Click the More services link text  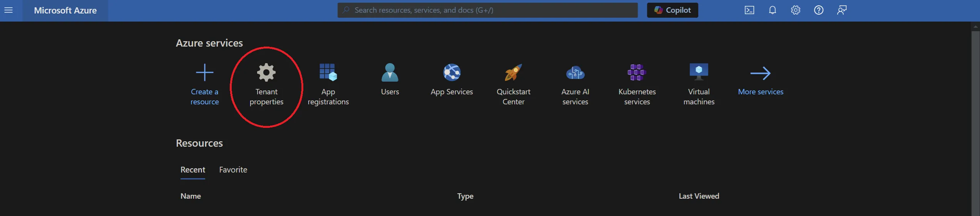click(x=761, y=92)
